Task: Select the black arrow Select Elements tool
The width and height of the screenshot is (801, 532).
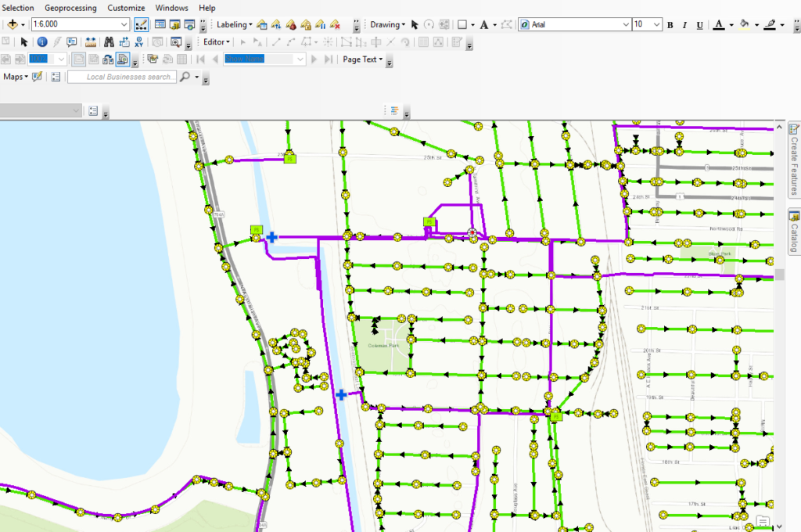Action: coord(23,42)
